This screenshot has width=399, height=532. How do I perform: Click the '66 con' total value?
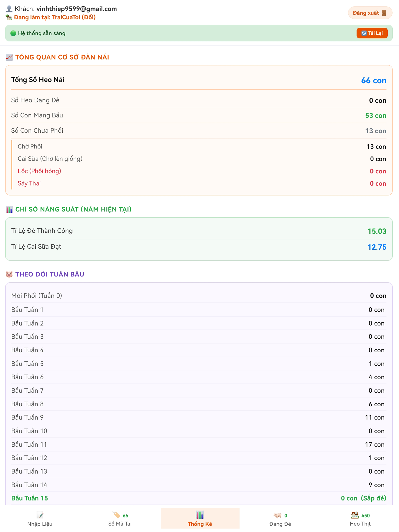tap(373, 81)
